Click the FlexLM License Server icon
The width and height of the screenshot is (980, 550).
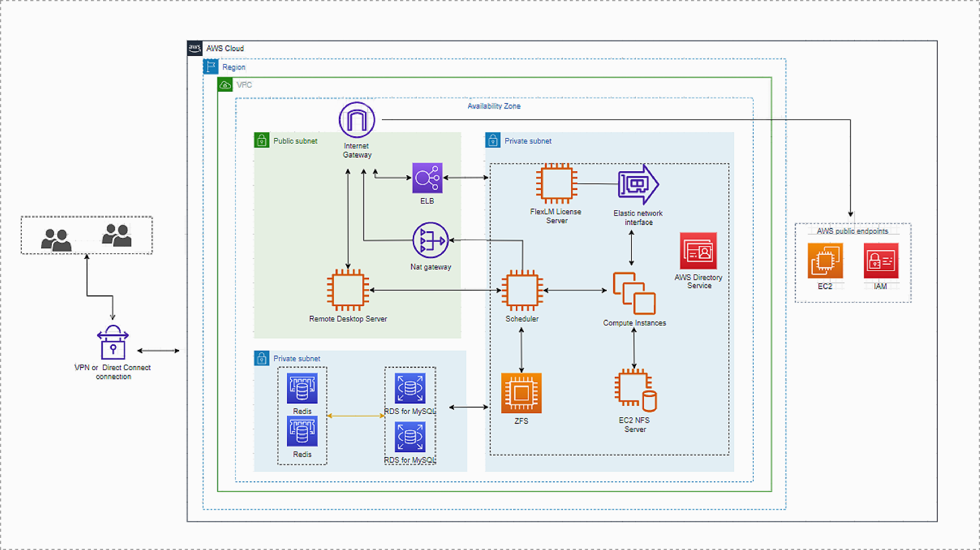click(x=555, y=183)
